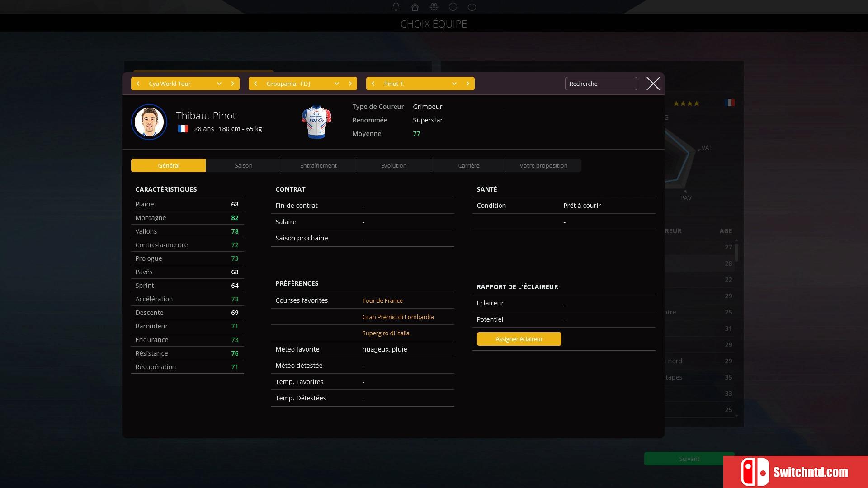
Task: Click the French flag next to age
Action: coord(183,129)
